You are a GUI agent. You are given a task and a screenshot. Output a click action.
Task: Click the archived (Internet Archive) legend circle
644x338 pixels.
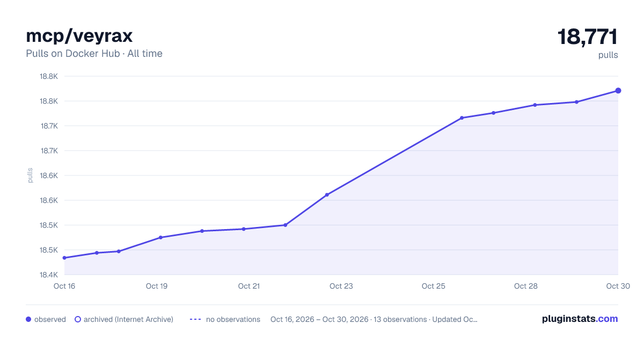78,319
